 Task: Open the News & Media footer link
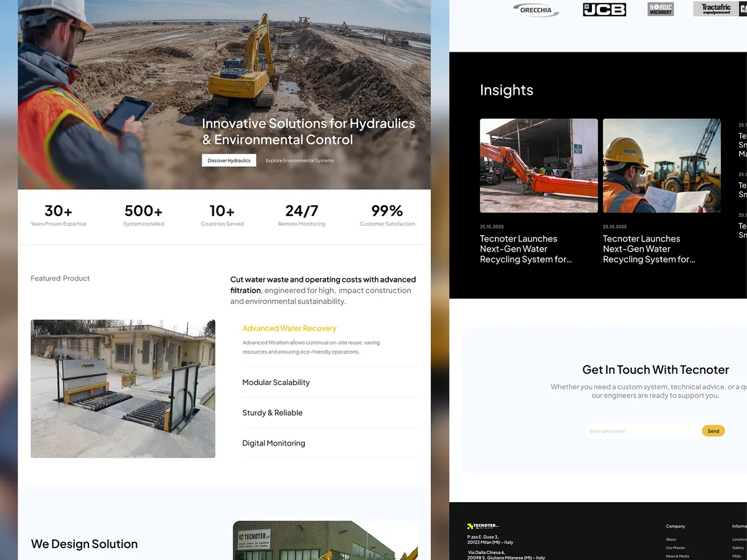tap(677, 556)
